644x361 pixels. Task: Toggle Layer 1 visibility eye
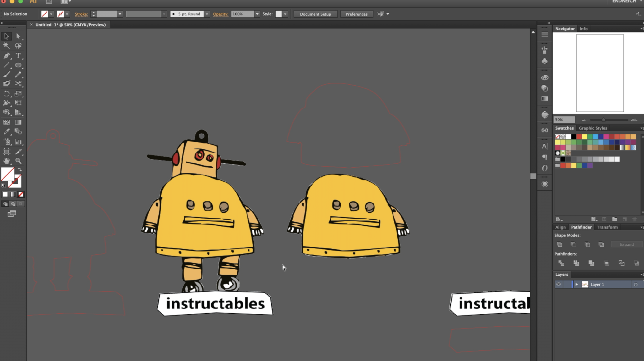click(559, 284)
